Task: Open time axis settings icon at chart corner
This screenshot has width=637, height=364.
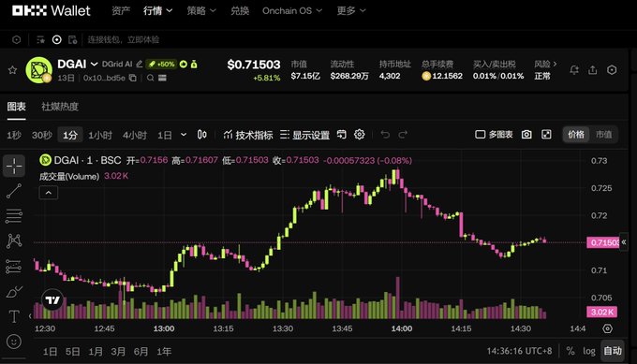Action: tap(607, 328)
